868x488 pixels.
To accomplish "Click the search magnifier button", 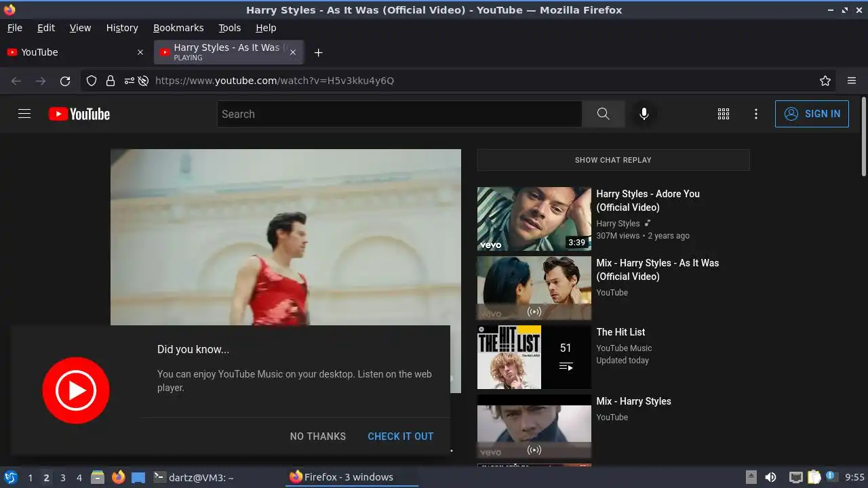I will (603, 114).
